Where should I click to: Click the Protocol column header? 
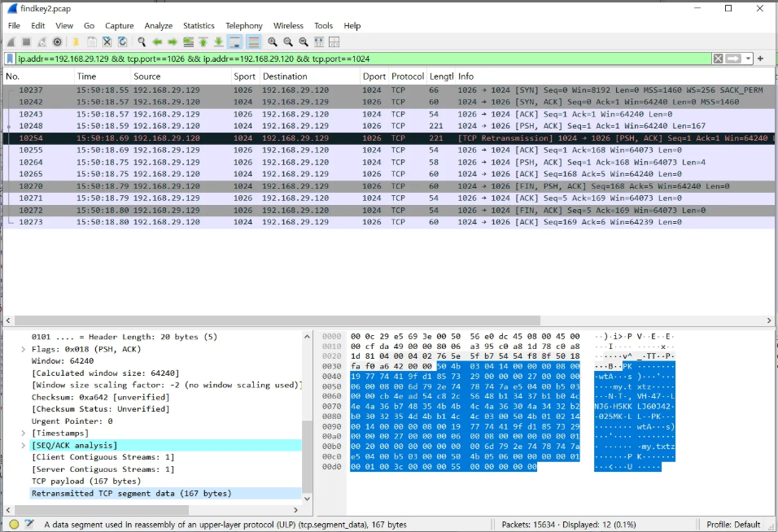pos(408,76)
